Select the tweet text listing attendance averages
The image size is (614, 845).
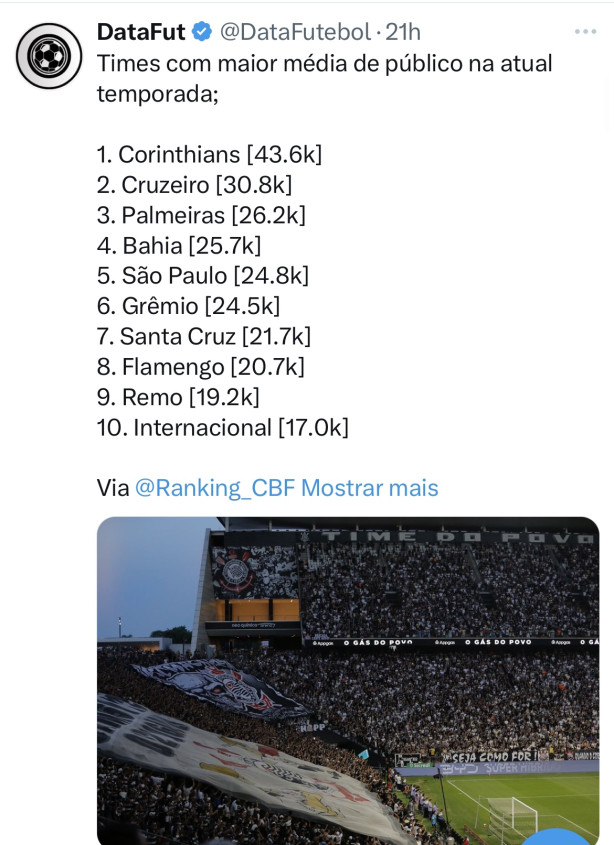250,290
